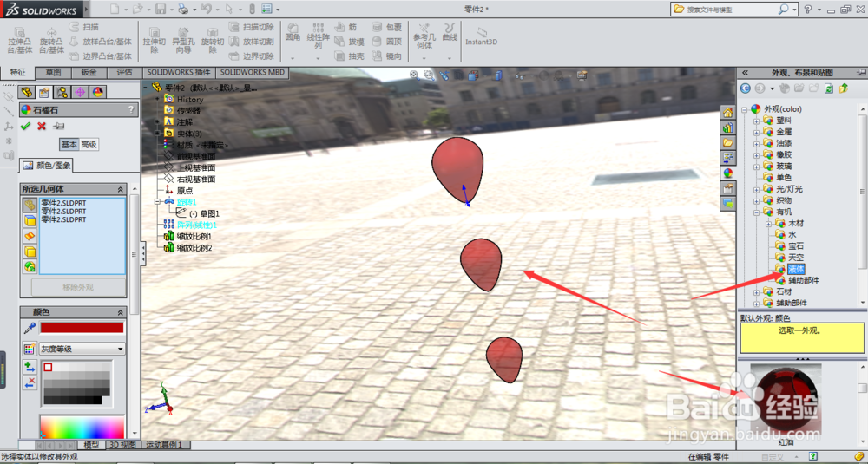Click the remove selected swatch color button
The image size is (868, 464).
(x=30, y=382)
